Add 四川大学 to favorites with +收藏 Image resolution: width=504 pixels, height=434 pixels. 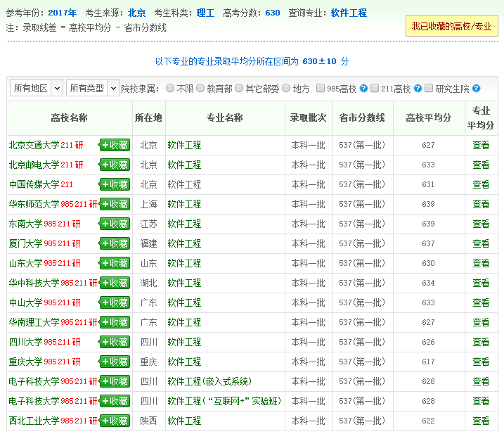(115, 342)
